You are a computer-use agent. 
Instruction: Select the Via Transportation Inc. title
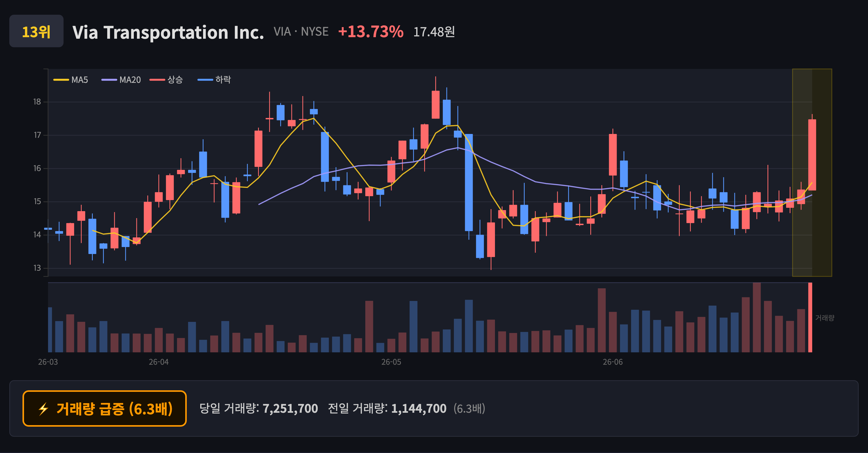(x=168, y=32)
